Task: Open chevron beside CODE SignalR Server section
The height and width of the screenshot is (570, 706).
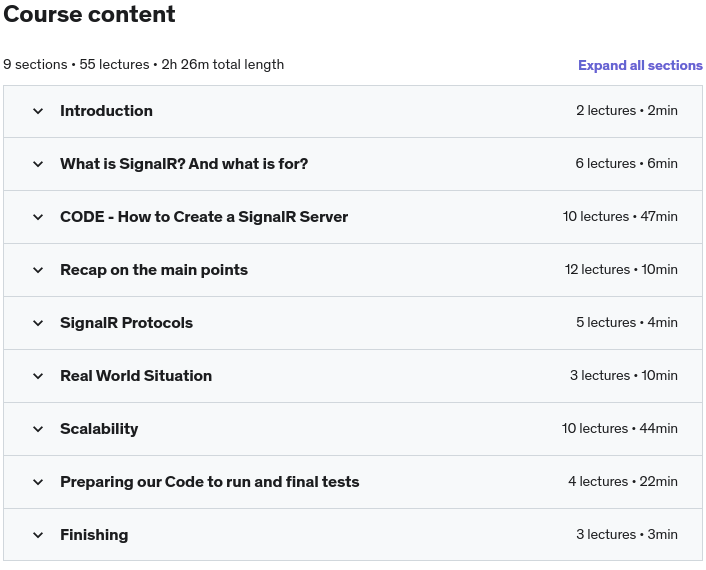Action: (38, 217)
